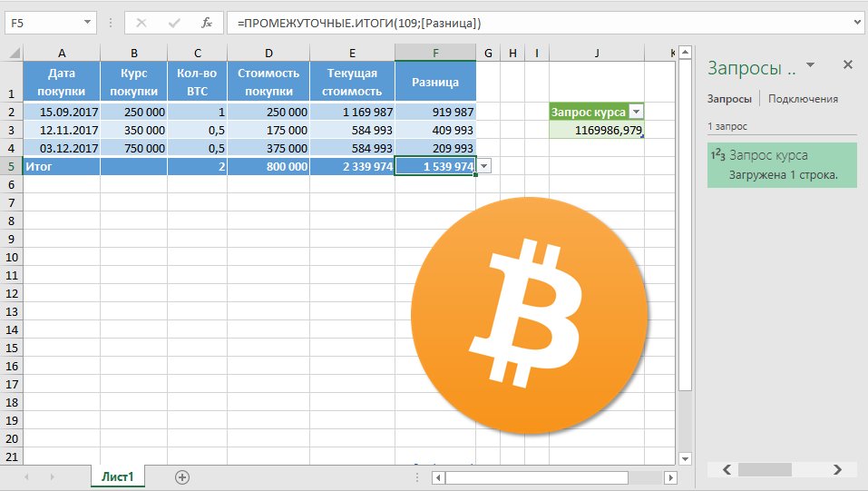Screen dimensions: 868x491
Task: Click the sheet tab bar split handle dots
Action: tap(417, 477)
